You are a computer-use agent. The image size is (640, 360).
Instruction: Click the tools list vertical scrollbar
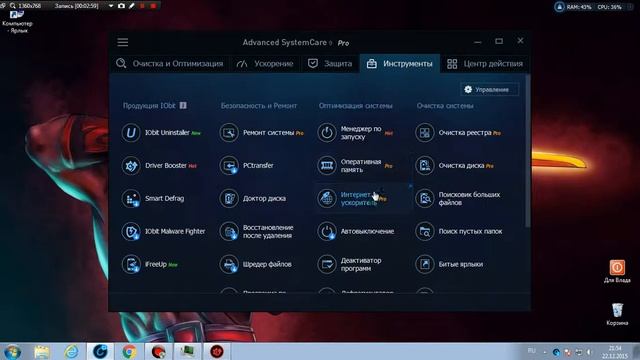[x=528, y=151]
